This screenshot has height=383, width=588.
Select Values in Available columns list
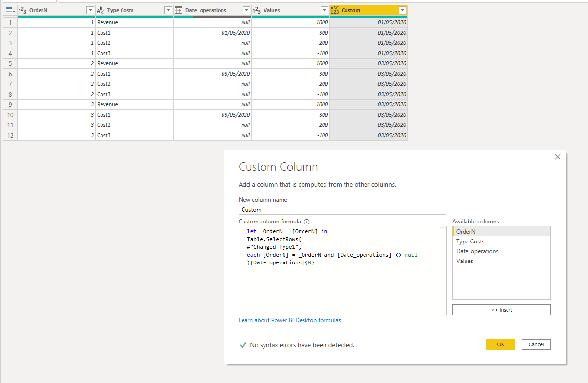click(501, 261)
